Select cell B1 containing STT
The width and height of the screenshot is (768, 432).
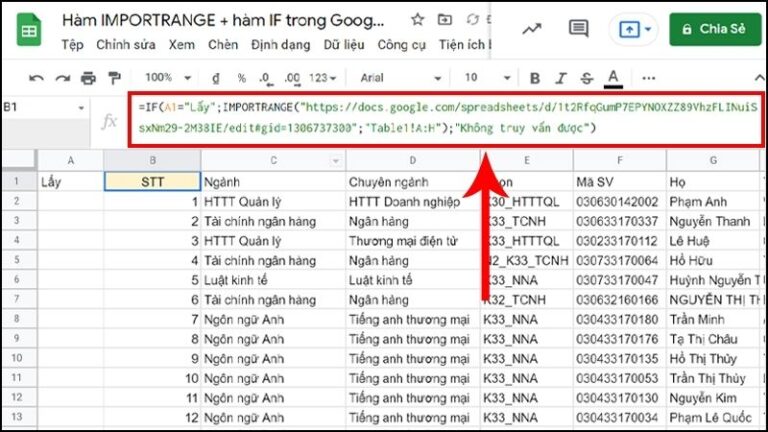coord(152,182)
